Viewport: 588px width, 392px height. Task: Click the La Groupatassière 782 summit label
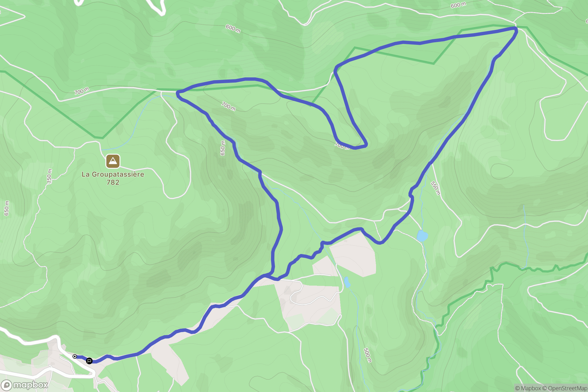[113, 178]
